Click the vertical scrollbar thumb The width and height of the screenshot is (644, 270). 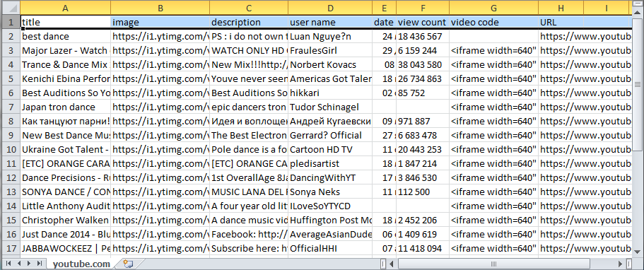pyautogui.click(x=638, y=84)
